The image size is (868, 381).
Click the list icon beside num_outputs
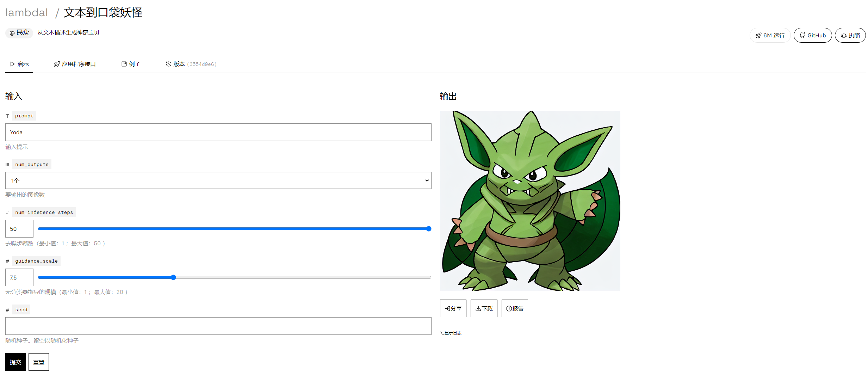pos(7,164)
